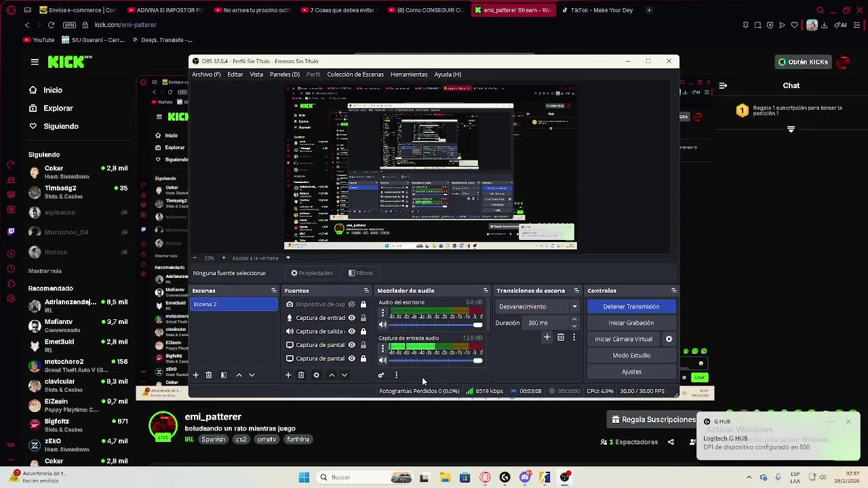The image size is (868, 488).
Task: Add a scene transition with plus icon
Action: [x=547, y=337]
